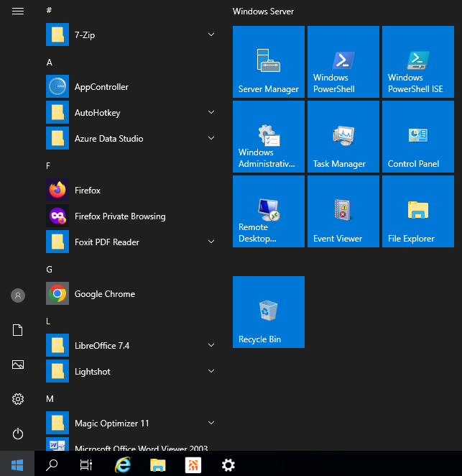Click the M letter header in the app list
This screenshot has width=462, height=476.
click(50, 398)
